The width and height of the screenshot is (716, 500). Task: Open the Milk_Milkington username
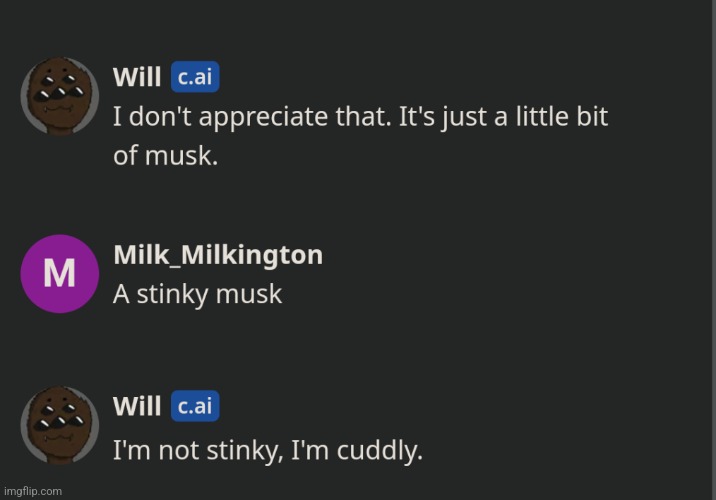tap(218, 255)
